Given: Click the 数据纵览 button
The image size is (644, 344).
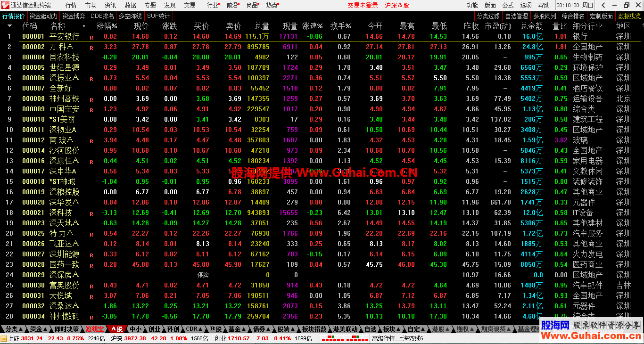Looking at the screenshot, I should (x=630, y=16).
